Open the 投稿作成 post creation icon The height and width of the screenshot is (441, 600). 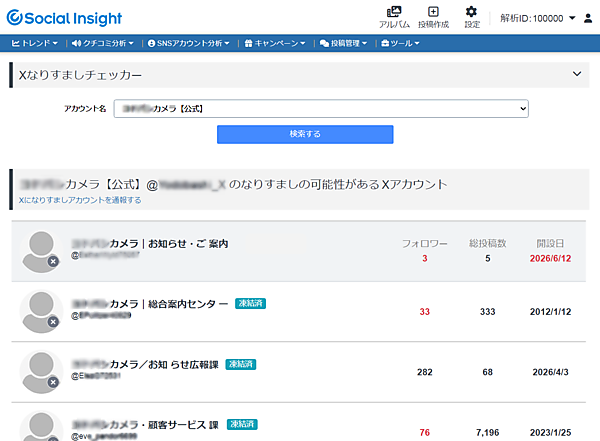coord(433,17)
